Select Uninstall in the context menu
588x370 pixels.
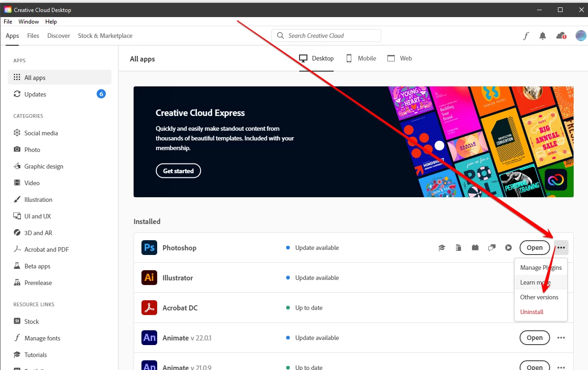coord(541,312)
